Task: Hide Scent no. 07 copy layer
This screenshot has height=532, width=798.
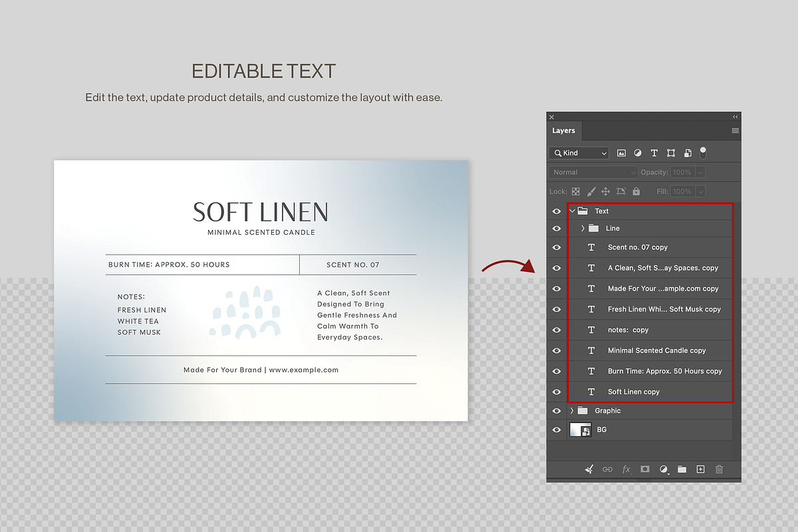Action: coord(557,247)
